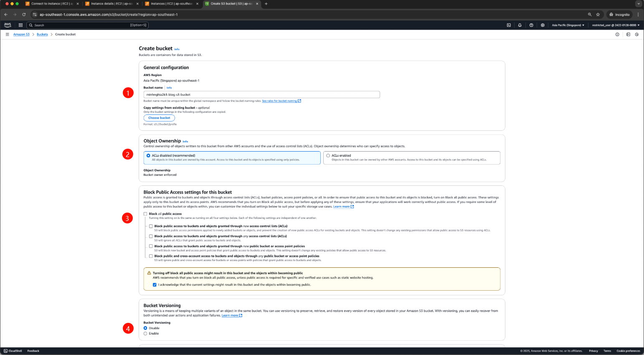Check block access via new public bucket policies
Screen dimensions: 644x355
[151, 246]
